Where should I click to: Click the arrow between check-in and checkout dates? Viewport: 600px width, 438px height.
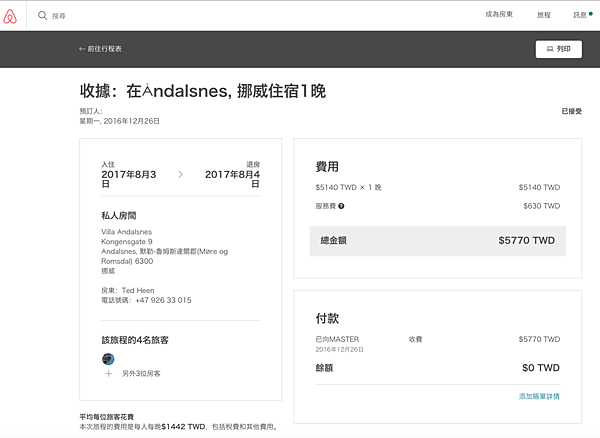pyautogui.click(x=181, y=174)
